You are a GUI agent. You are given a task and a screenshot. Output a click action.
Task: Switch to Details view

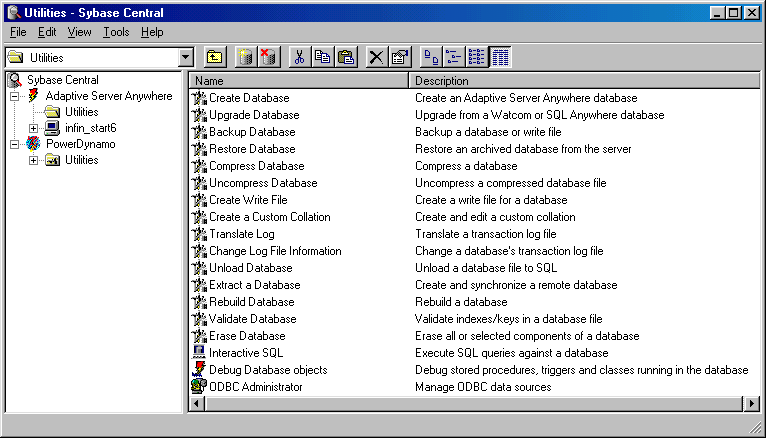(500, 57)
